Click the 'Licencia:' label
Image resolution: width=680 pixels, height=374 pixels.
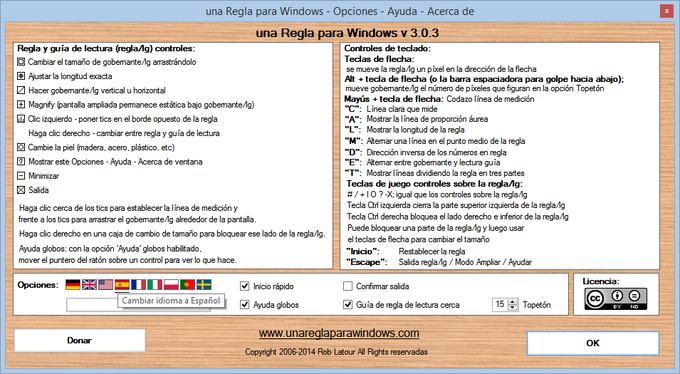(601, 281)
